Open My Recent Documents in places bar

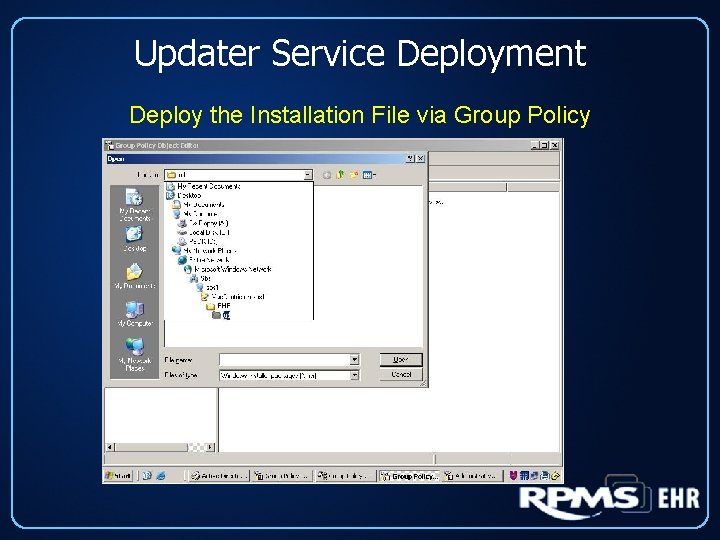pos(135,205)
